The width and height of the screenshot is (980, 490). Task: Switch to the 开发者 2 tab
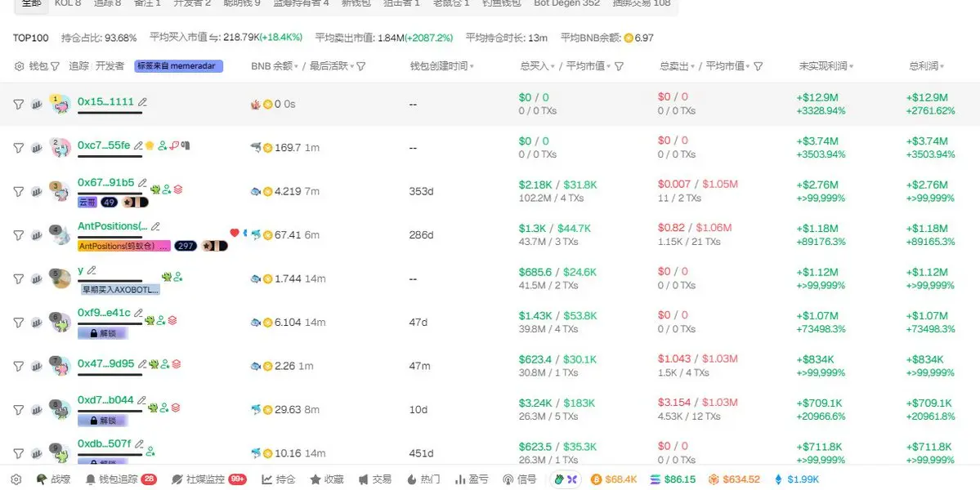[192, 3]
